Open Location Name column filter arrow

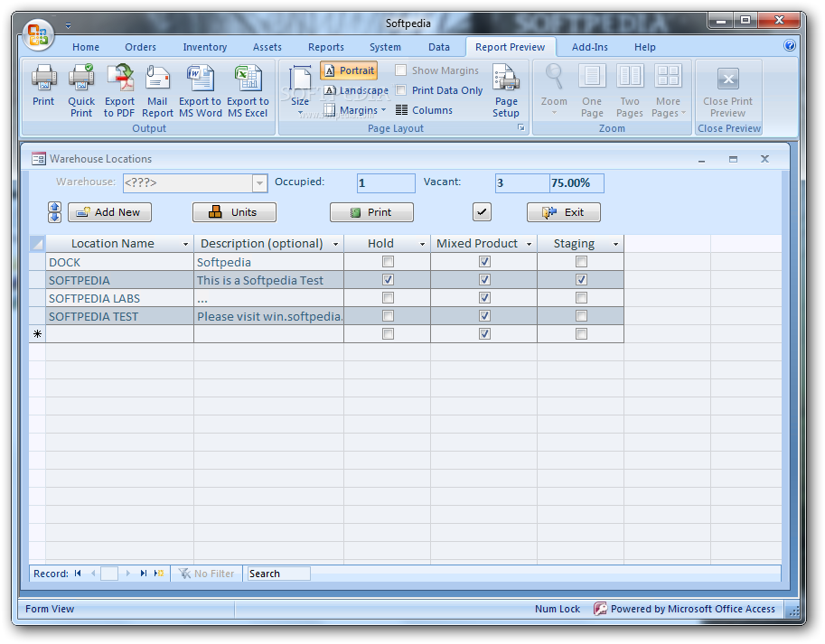(x=185, y=244)
